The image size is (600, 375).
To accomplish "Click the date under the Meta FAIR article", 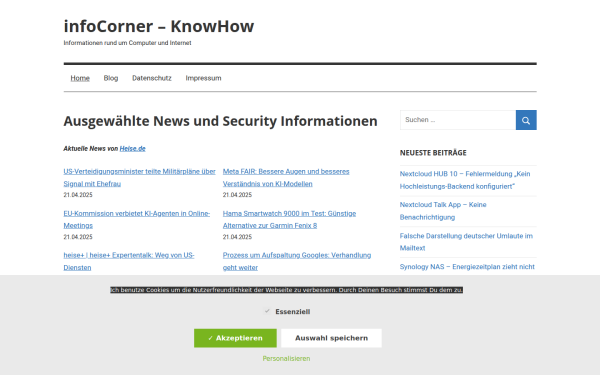I will coord(237,195).
